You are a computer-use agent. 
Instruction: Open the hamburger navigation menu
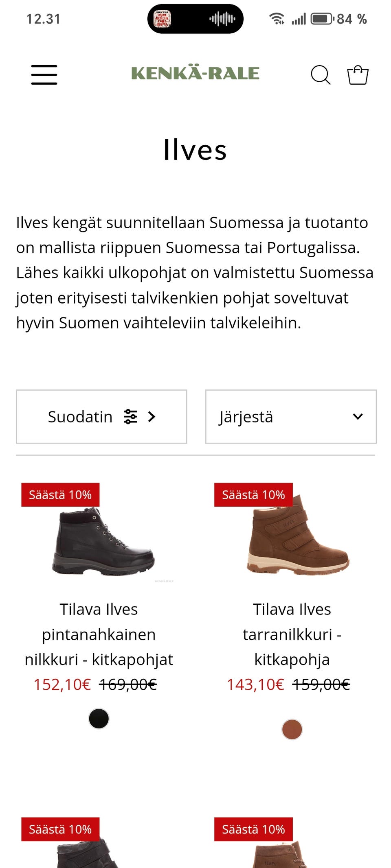point(44,74)
